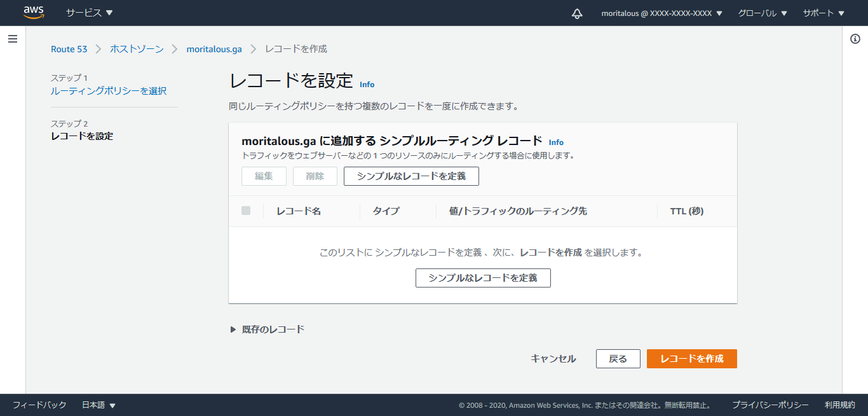The width and height of the screenshot is (868, 416).
Task: Click the 戻る button
Action: tap(618, 359)
